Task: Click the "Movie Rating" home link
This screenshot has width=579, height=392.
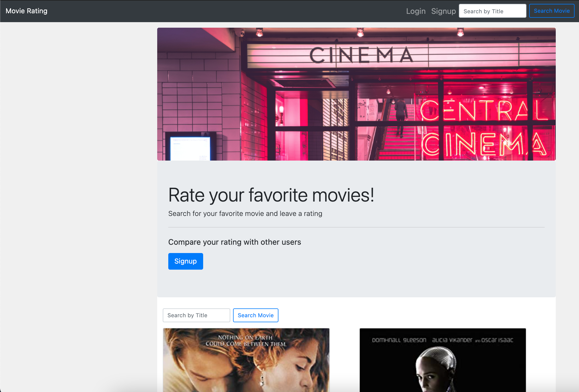Action: [26, 11]
